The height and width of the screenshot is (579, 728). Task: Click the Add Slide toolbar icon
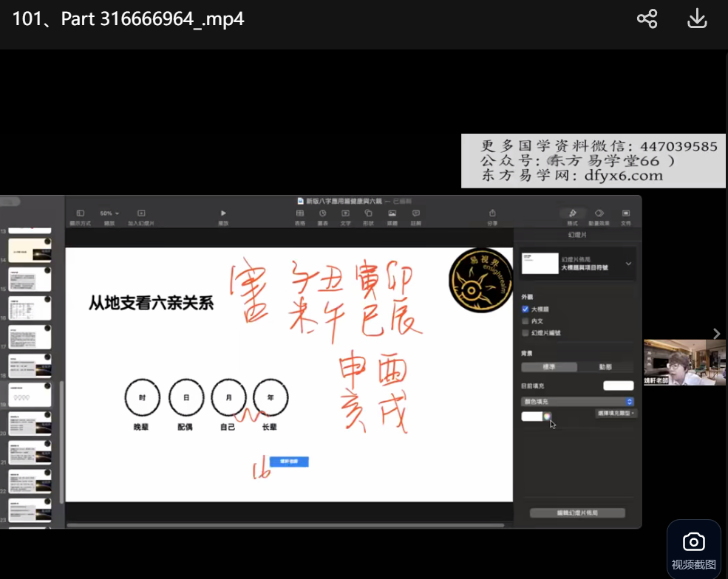[x=141, y=213]
